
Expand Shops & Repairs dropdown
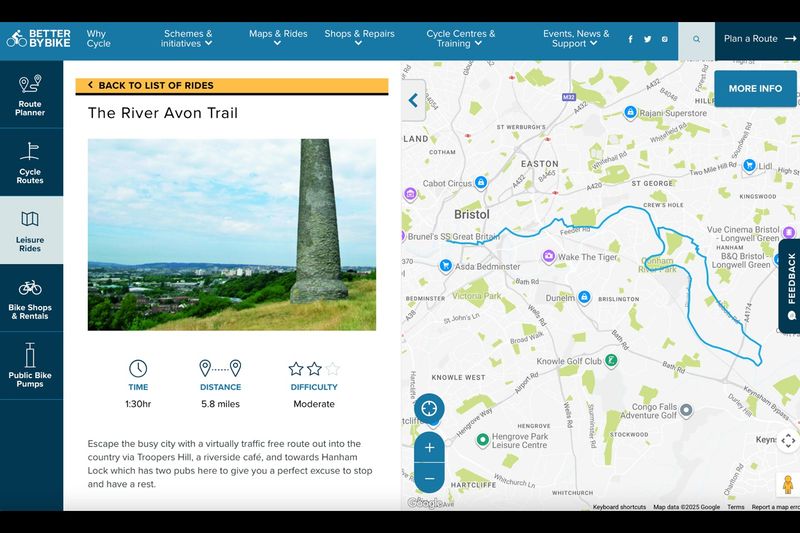click(359, 39)
